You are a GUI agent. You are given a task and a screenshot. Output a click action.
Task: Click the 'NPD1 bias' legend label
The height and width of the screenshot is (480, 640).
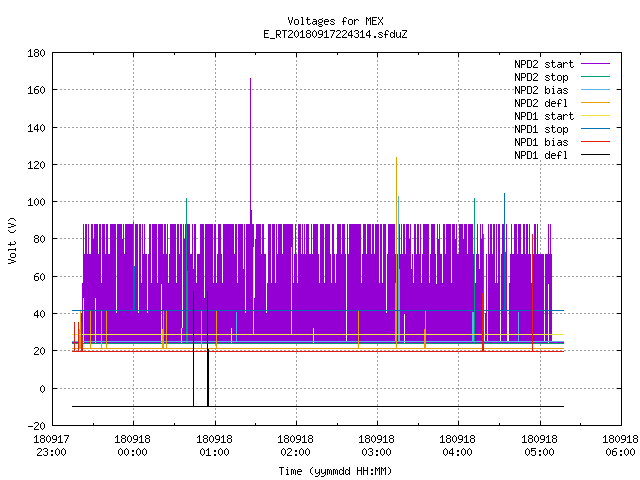541,142
